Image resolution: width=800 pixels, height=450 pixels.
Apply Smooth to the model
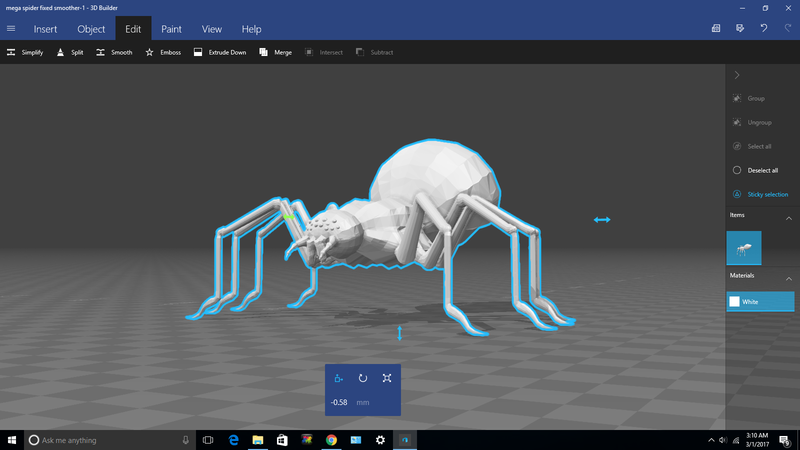(114, 52)
